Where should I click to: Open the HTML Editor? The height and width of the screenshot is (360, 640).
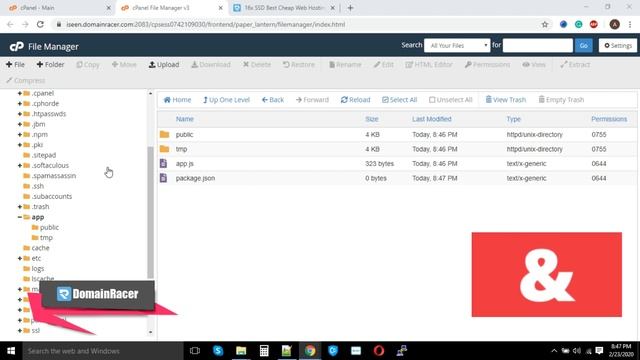coord(429,64)
